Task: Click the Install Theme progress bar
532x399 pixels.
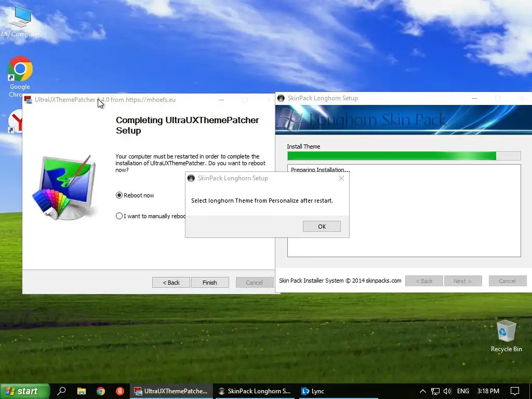Action: 404,156
